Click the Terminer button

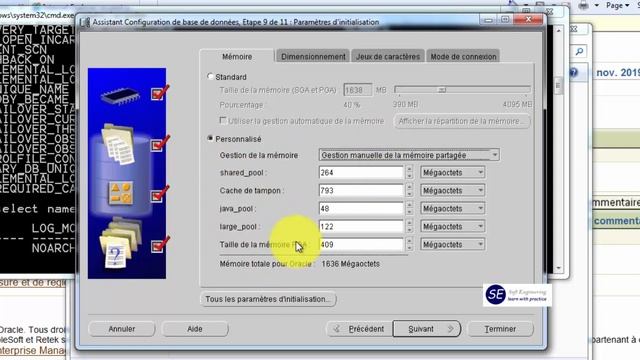coord(500,329)
